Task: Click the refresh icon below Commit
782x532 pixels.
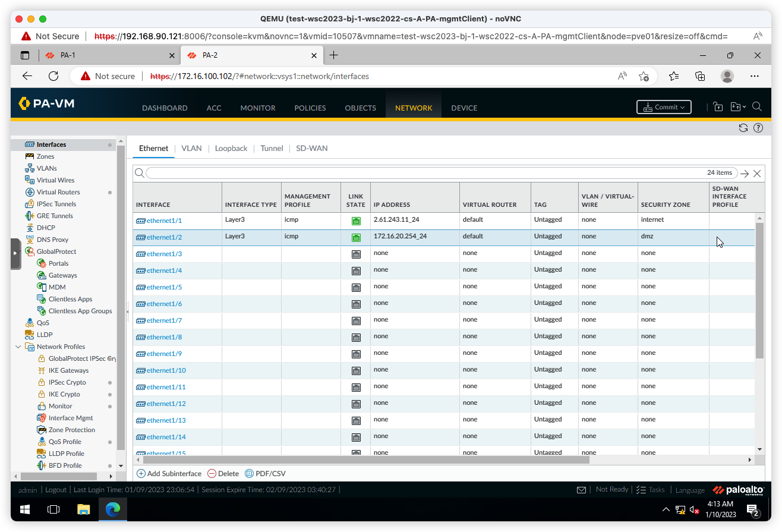Action: point(743,128)
